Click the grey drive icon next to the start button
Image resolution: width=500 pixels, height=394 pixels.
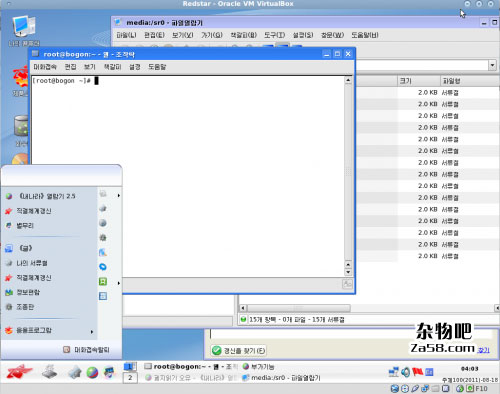coord(49,372)
